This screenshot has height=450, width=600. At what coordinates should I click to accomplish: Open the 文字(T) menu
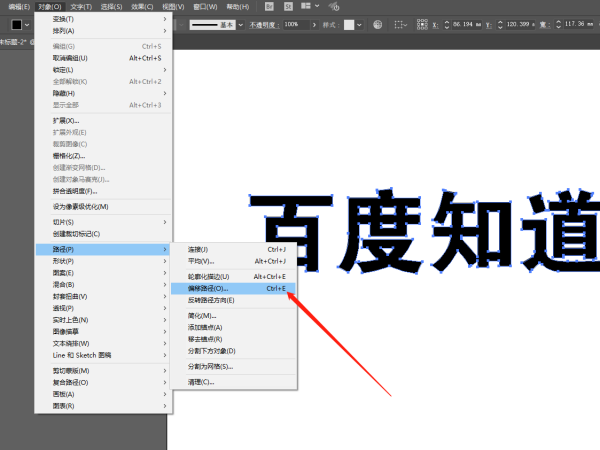click(81, 7)
